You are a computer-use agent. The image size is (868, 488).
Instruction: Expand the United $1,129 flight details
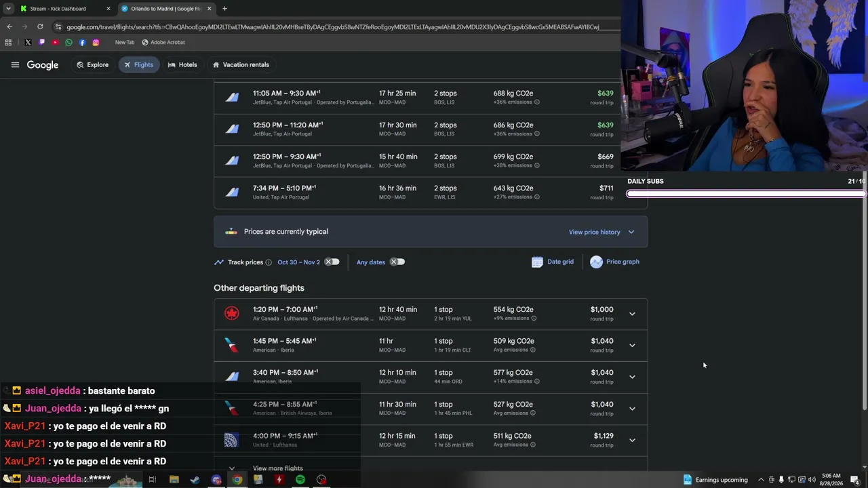pyautogui.click(x=632, y=440)
